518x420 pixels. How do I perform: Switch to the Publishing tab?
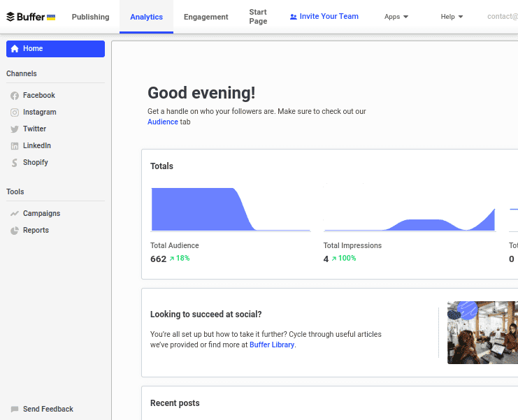click(90, 17)
